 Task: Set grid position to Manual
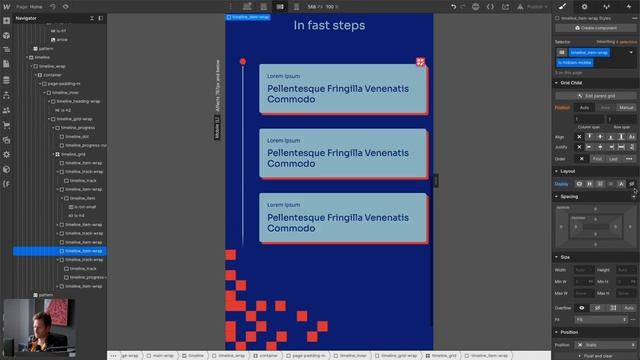coord(626,108)
